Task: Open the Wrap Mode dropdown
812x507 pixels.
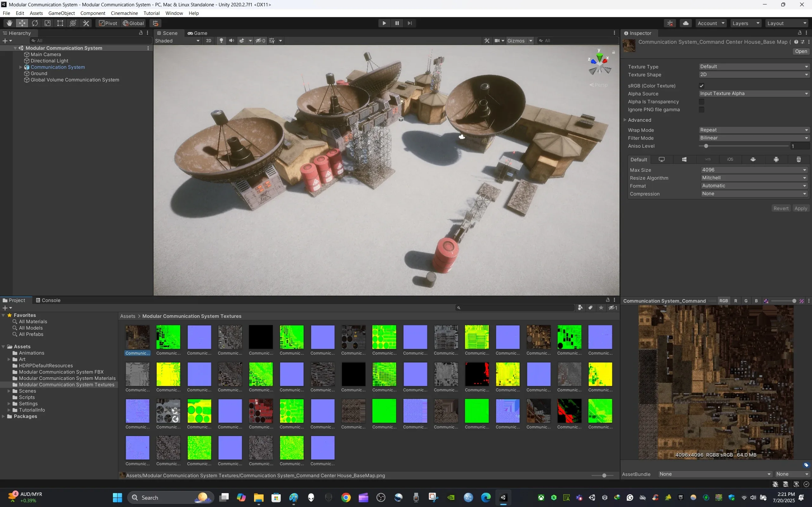Action: coord(753,130)
